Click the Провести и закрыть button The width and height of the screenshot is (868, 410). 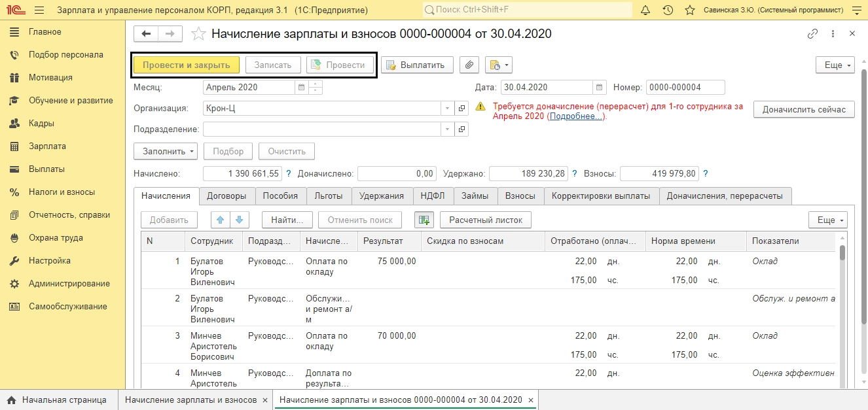[187, 65]
